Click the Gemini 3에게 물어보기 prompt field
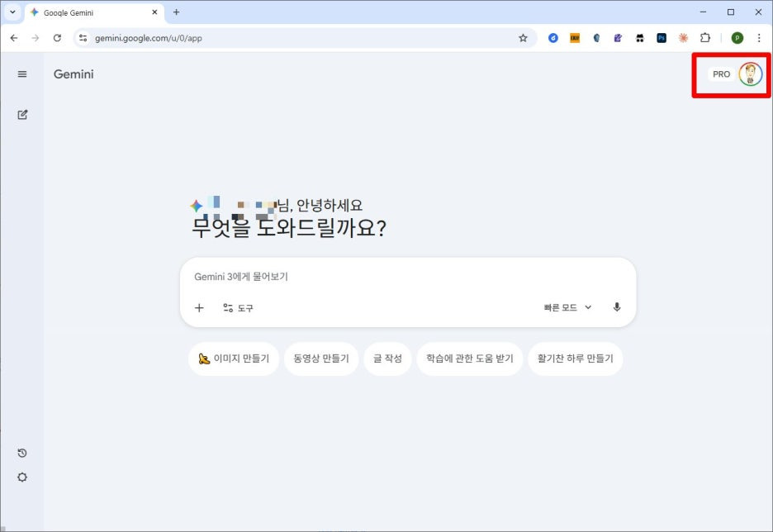Image resolution: width=773 pixels, height=532 pixels. point(408,277)
